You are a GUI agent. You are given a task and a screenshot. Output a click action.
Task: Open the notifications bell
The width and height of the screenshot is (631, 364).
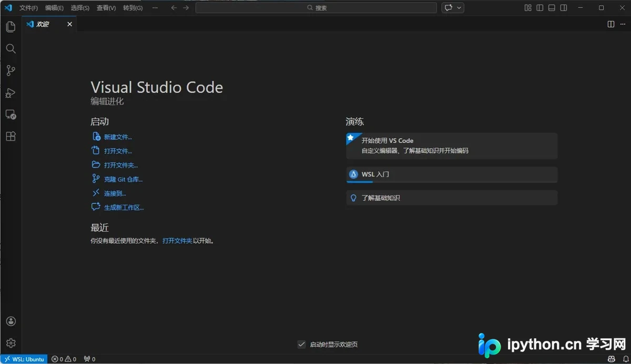[x=626, y=359]
